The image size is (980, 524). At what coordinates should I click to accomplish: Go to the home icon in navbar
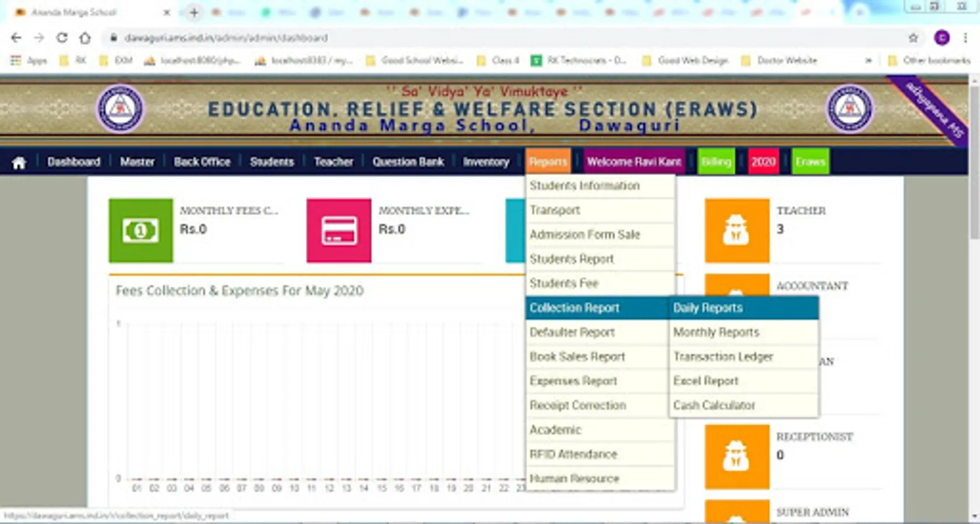coord(19,162)
